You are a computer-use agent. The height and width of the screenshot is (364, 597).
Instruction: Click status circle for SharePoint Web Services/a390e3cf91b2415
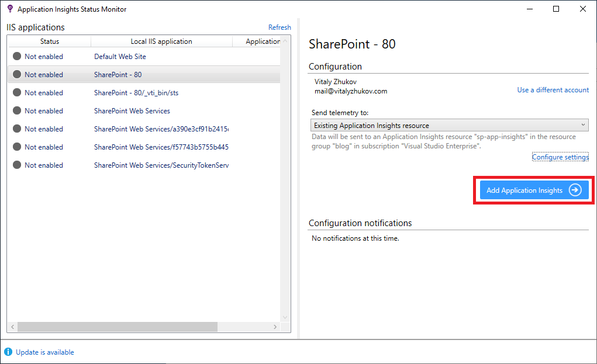pos(17,129)
